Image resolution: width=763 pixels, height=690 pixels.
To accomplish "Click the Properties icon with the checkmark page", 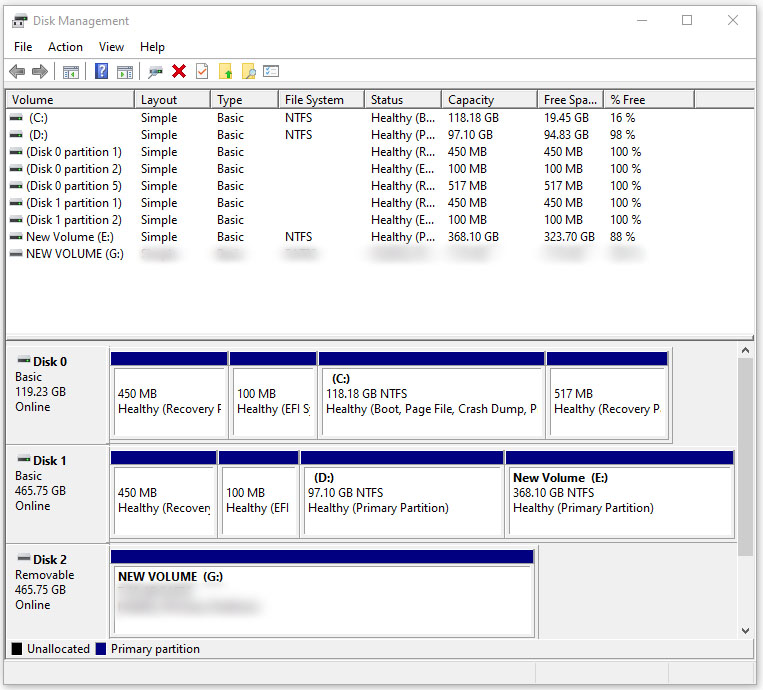I will [x=202, y=71].
